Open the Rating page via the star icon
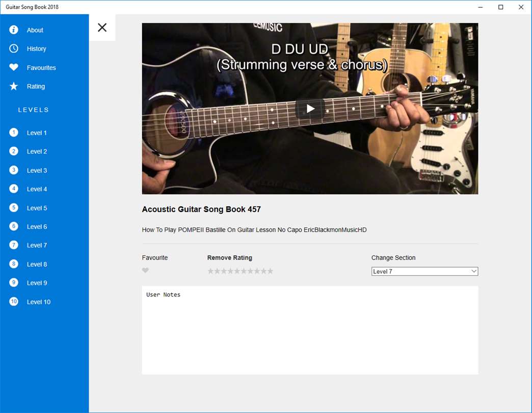Viewport: 532px width, 413px height. [x=14, y=86]
